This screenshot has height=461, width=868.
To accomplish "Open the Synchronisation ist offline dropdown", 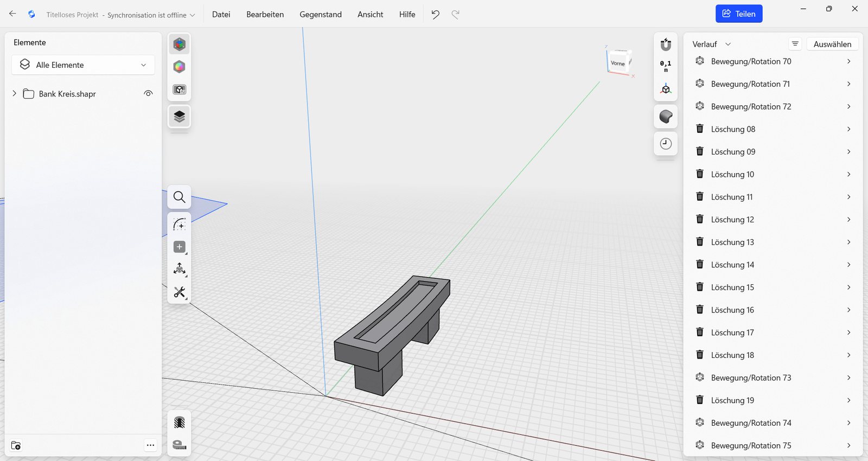I will click(x=151, y=15).
